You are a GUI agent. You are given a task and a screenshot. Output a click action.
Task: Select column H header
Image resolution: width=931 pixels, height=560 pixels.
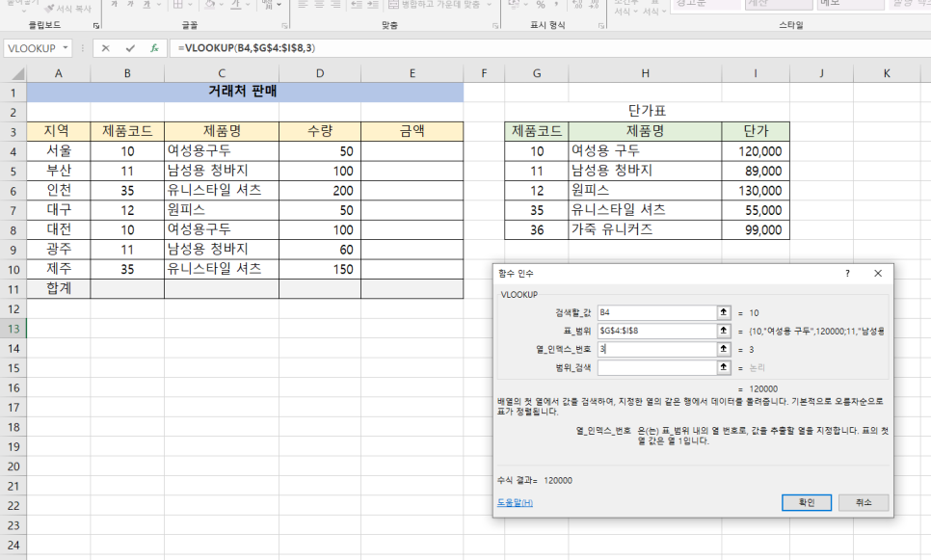coord(645,73)
